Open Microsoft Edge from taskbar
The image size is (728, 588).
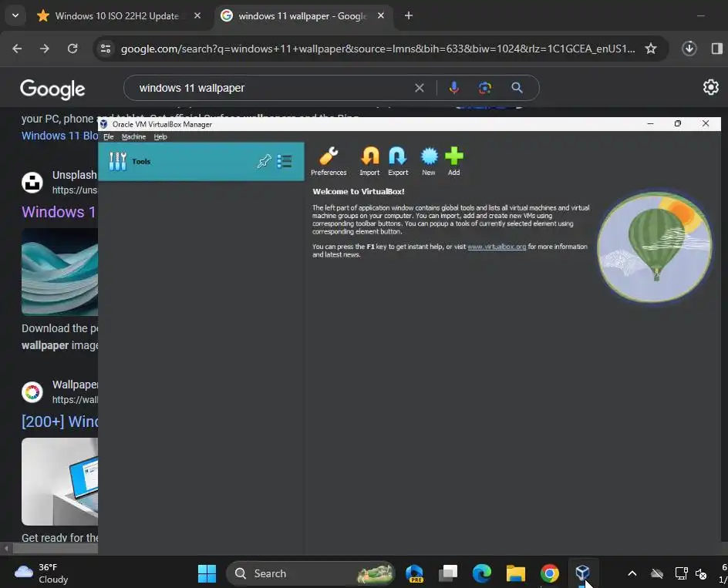click(x=482, y=573)
